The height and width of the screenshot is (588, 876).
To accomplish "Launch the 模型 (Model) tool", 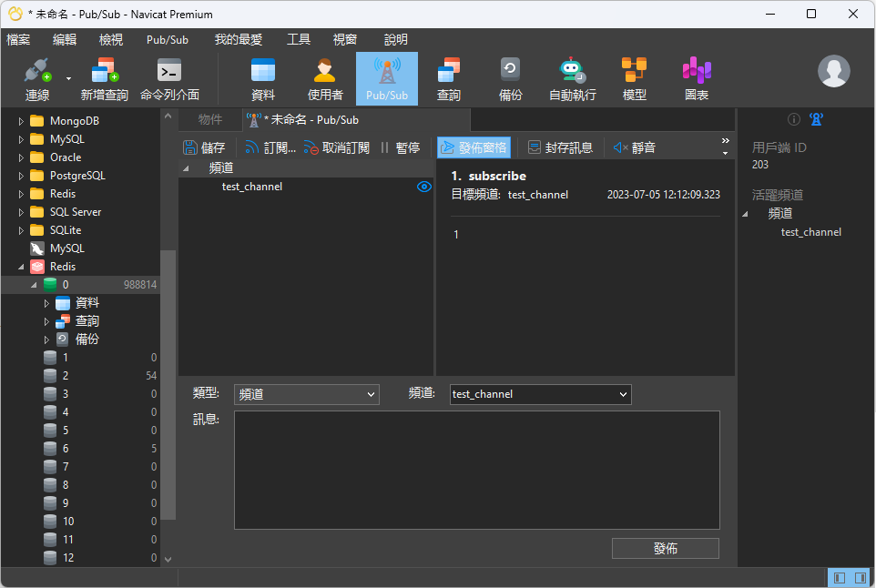I will [634, 77].
